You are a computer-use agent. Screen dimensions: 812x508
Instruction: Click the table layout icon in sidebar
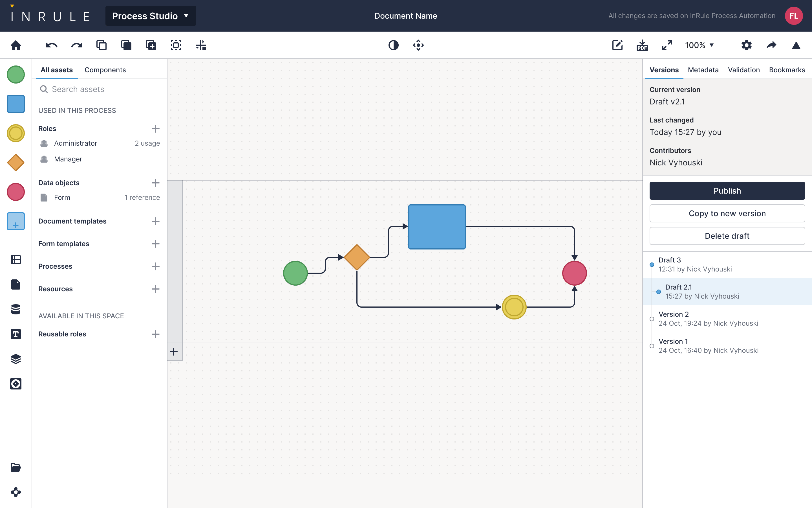tap(16, 259)
